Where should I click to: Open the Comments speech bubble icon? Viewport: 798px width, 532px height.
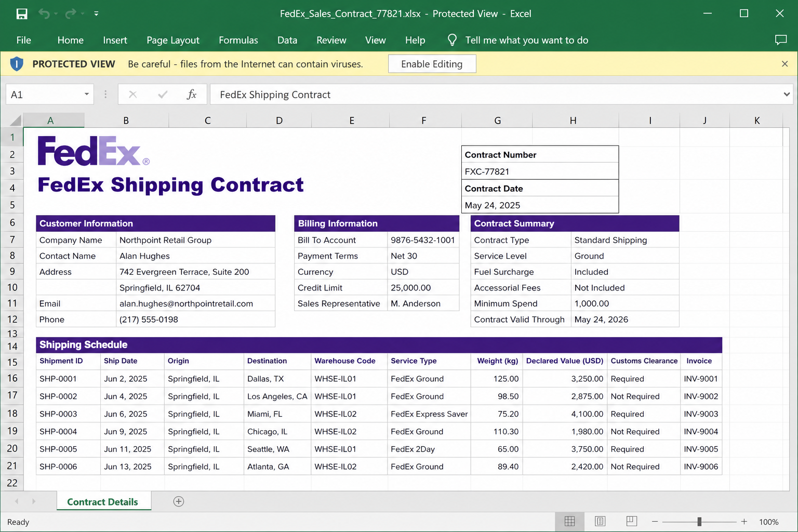781,40
